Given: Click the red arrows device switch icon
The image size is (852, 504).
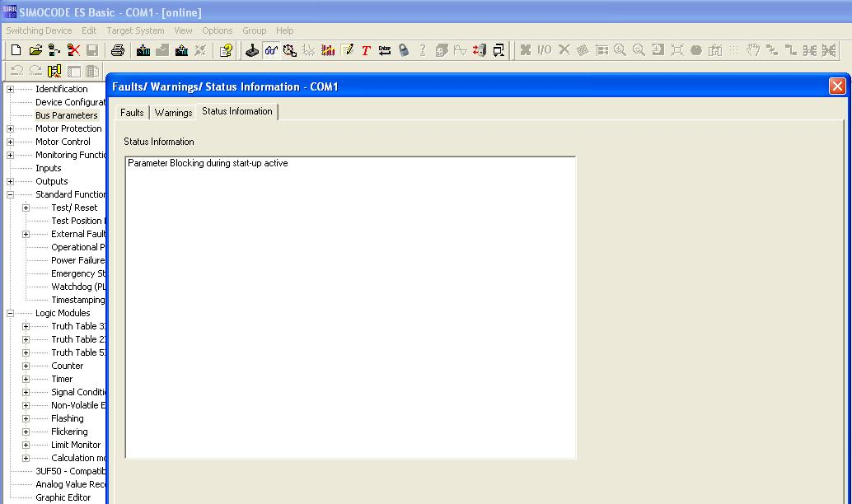Looking at the screenshot, I should tap(480, 50).
